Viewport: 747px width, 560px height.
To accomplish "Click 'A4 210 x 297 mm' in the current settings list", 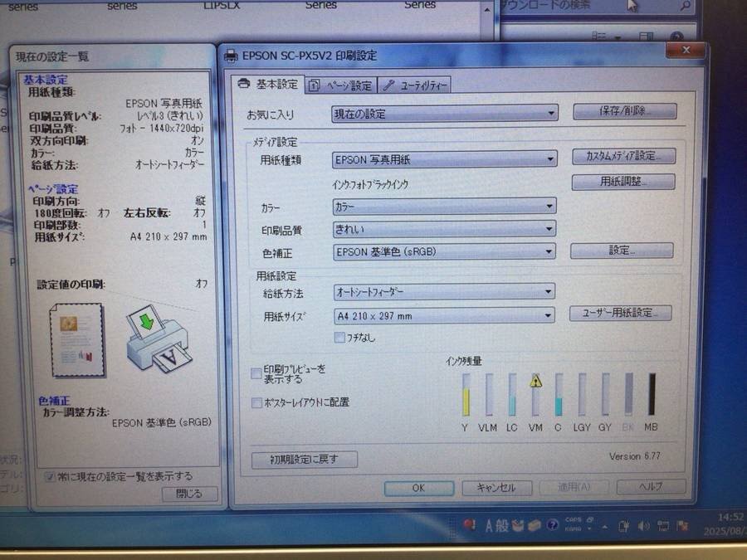I will [x=168, y=236].
